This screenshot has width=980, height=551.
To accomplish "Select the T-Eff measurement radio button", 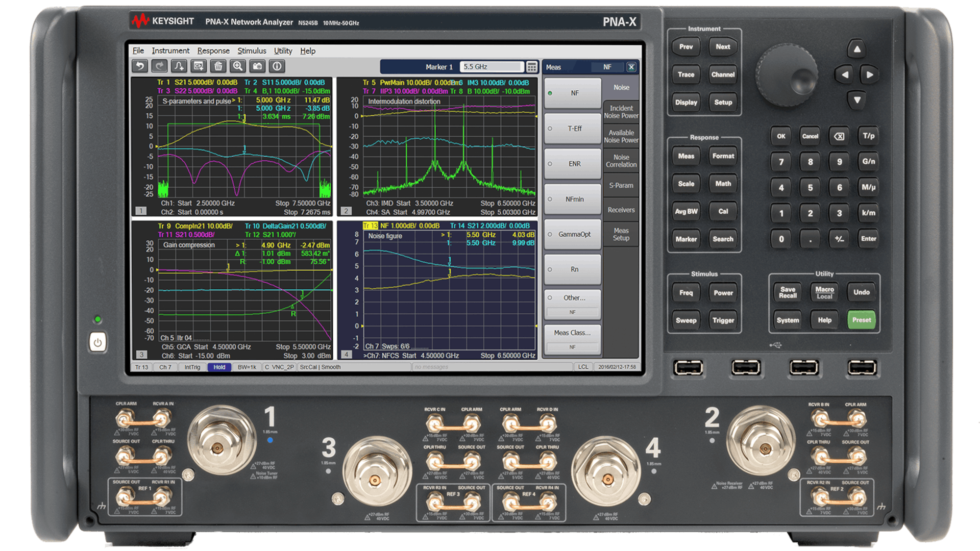I will (572, 128).
